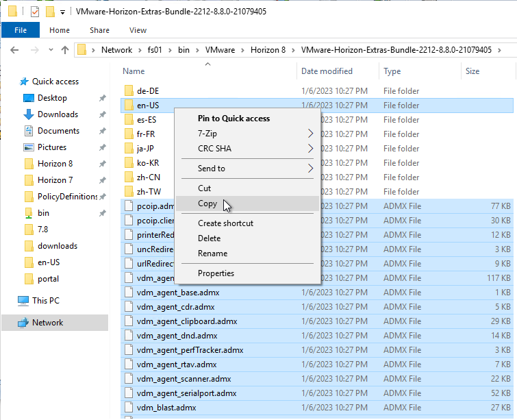
Task: Select the vdm_blast.admx file
Action: pyautogui.click(x=166, y=408)
